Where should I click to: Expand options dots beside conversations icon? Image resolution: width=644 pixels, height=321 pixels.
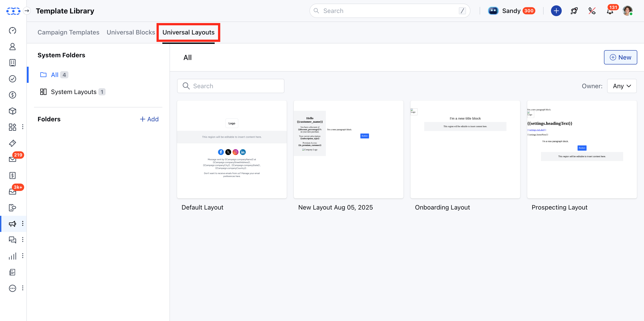coord(23,240)
